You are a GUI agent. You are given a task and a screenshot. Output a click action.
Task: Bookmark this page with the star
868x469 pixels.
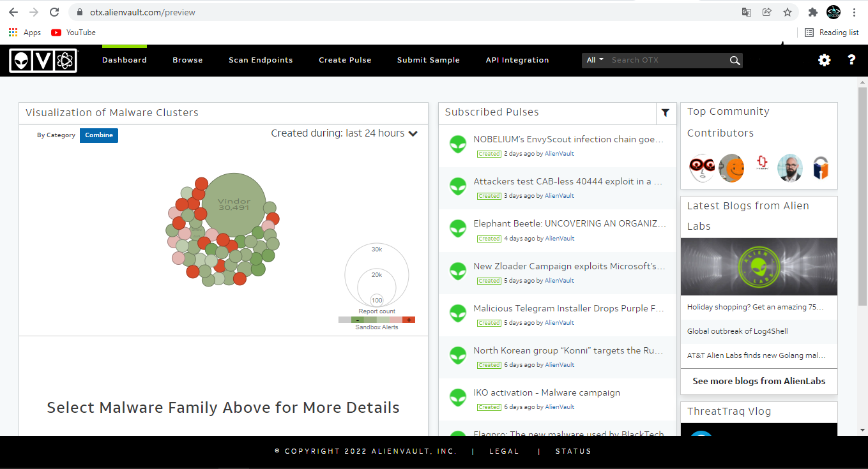tap(788, 12)
